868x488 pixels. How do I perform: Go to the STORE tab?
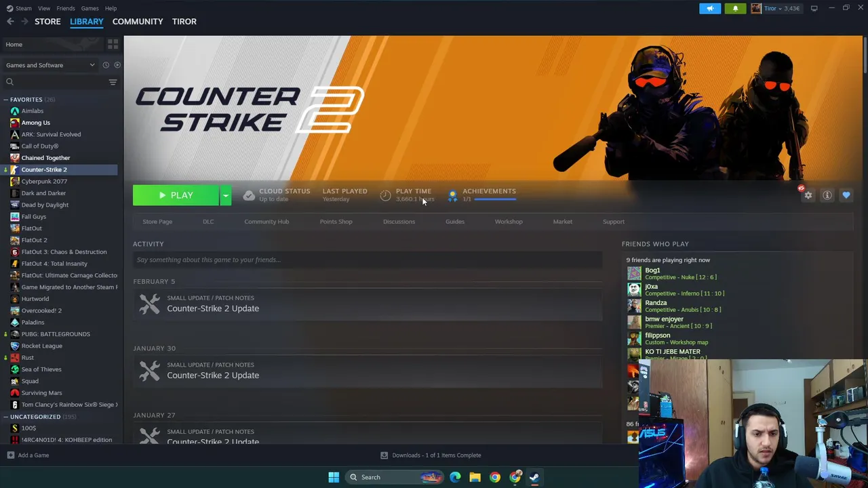click(47, 22)
